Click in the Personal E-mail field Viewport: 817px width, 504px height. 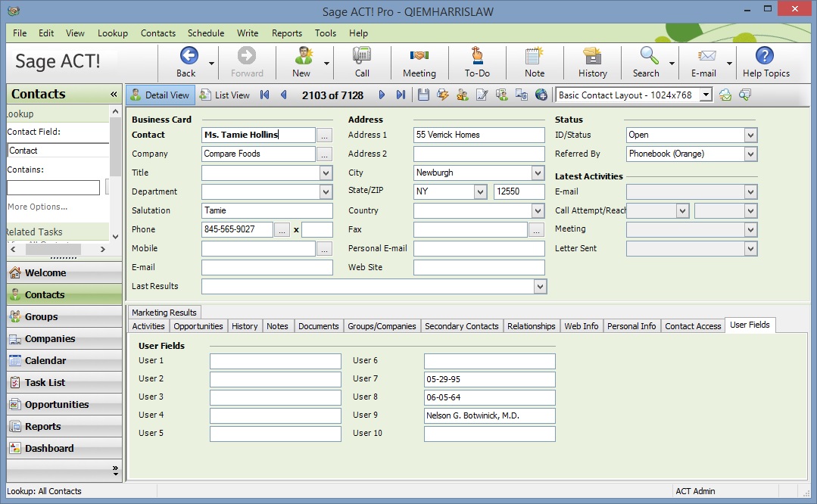pos(479,249)
